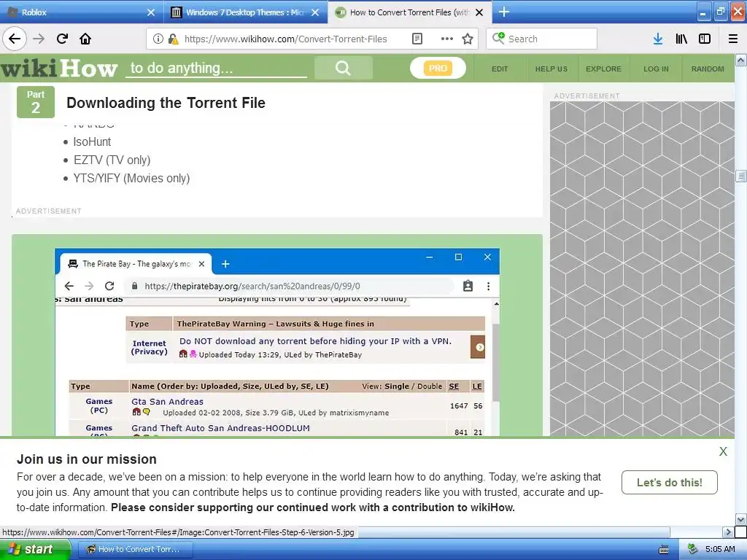Restore down the Firefox window

pyautogui.click(x=720, y=12)
